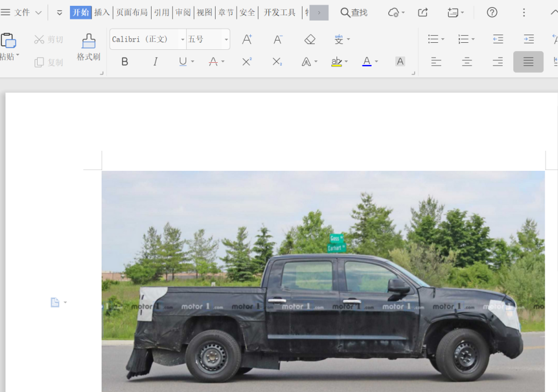Screen dimensions: 558x392
Task: Open the 视图 tab
Action: [204, 12]
